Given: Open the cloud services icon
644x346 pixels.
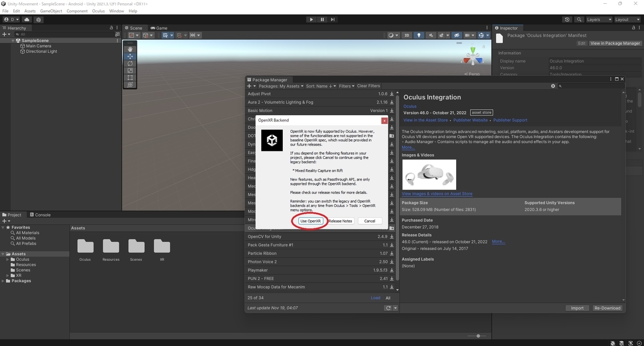Looking at the screenshot, I should pos(27,19).
